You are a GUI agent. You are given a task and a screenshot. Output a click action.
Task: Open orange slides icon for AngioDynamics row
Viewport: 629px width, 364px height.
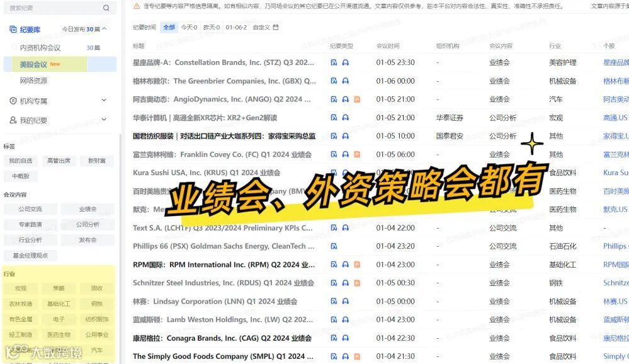pyautogui.click(x=357, y=100)
